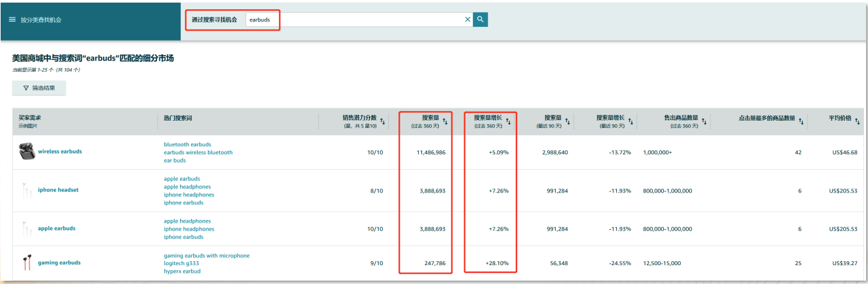Sort by 点击量最多的商品数量 arrows
Viewport: 868px width, 284px height.
(x=801, y=121)
